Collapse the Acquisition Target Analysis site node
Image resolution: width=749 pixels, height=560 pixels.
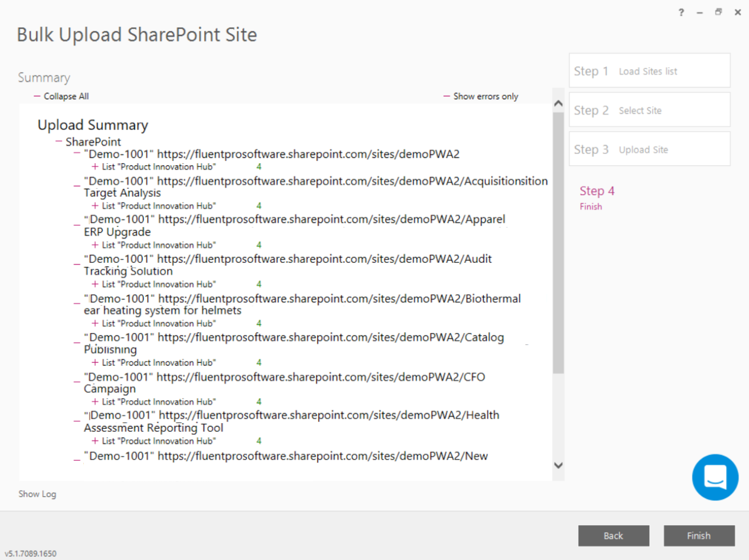[x=77, y=186]
